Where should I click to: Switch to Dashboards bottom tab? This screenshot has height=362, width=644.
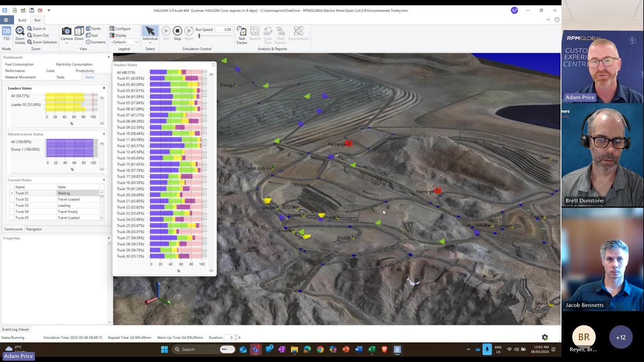14,229
